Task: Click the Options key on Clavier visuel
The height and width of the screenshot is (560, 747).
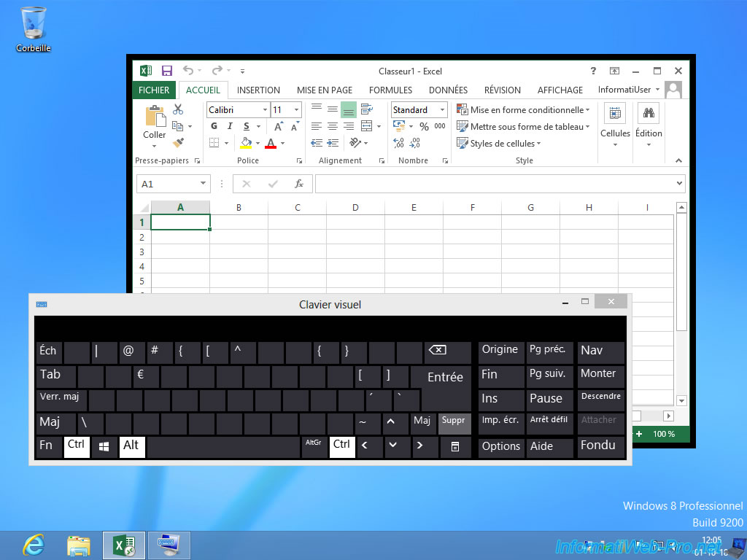Action: (500, 446)
